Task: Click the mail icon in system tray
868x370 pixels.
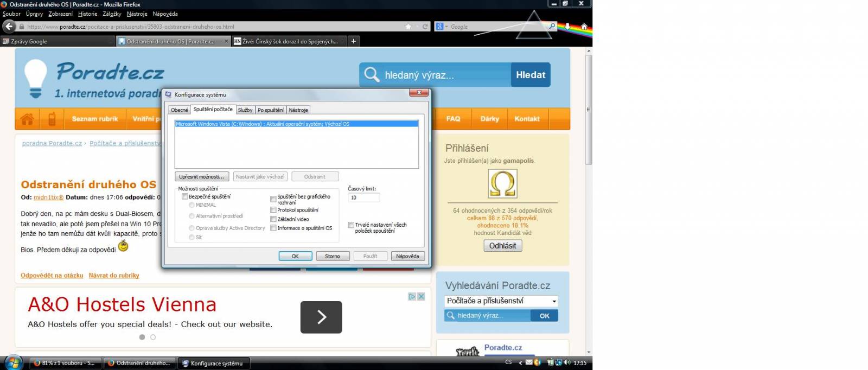Action: [x=529, y=362]
